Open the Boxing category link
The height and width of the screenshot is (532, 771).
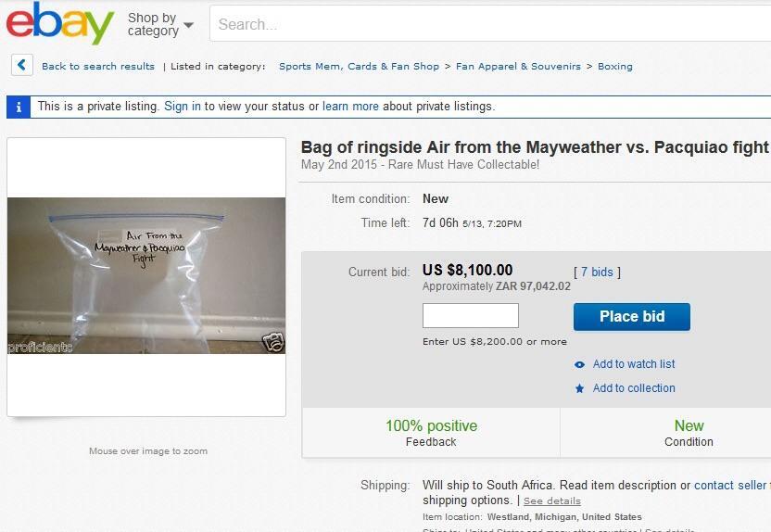click(615, 67)
